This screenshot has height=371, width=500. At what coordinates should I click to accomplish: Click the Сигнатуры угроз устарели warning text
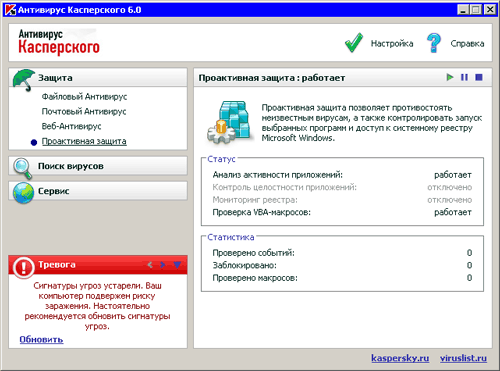coord(97,306)
